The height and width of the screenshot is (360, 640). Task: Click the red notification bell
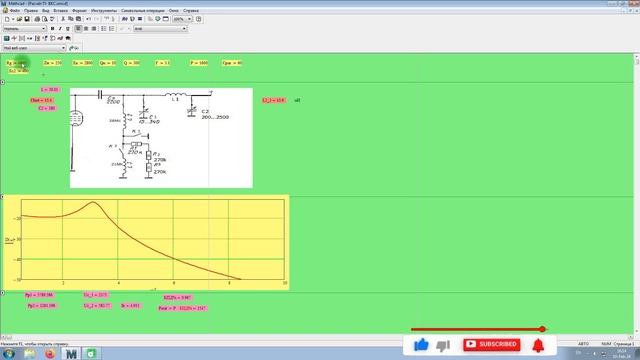pyautogui.click(x=538, y=345)
